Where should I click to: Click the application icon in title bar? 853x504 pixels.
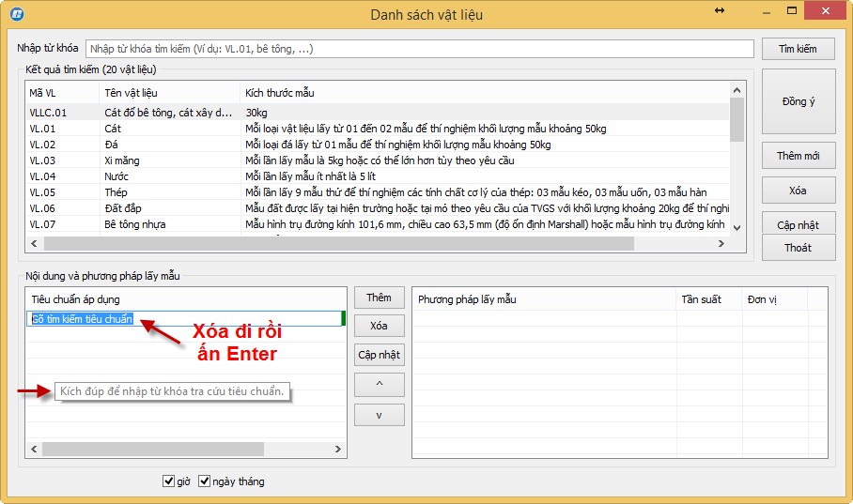pos(16,14)
